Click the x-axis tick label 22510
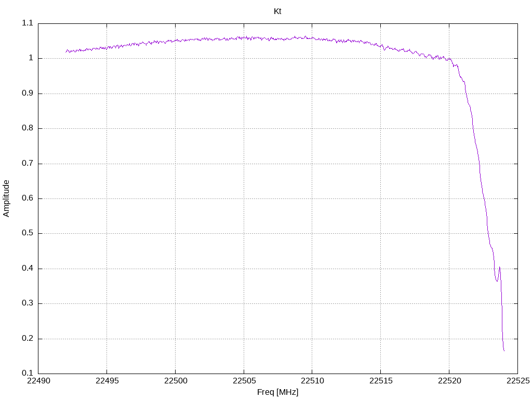532x399 pixels. click(312, 381)
